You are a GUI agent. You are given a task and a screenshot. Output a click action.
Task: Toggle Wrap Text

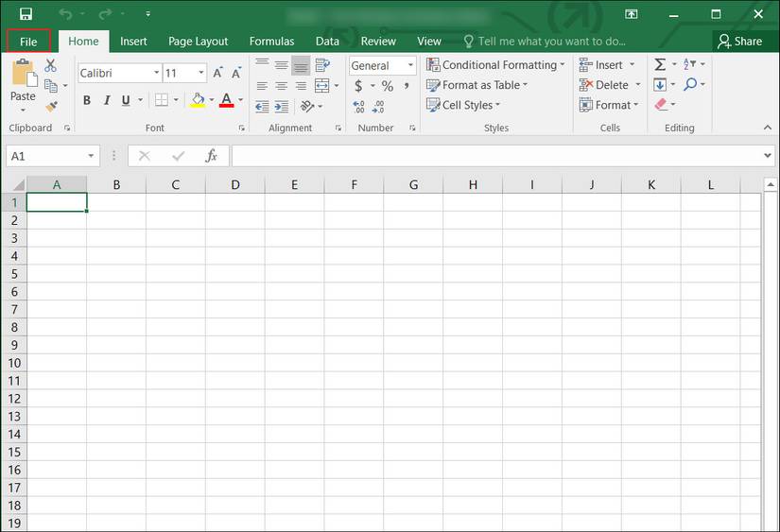(322, 65)
